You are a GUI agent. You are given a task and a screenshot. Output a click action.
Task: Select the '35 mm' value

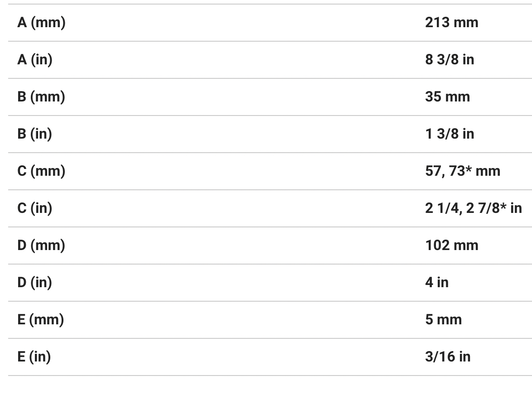pyautogui.click(x=447, y=97)
